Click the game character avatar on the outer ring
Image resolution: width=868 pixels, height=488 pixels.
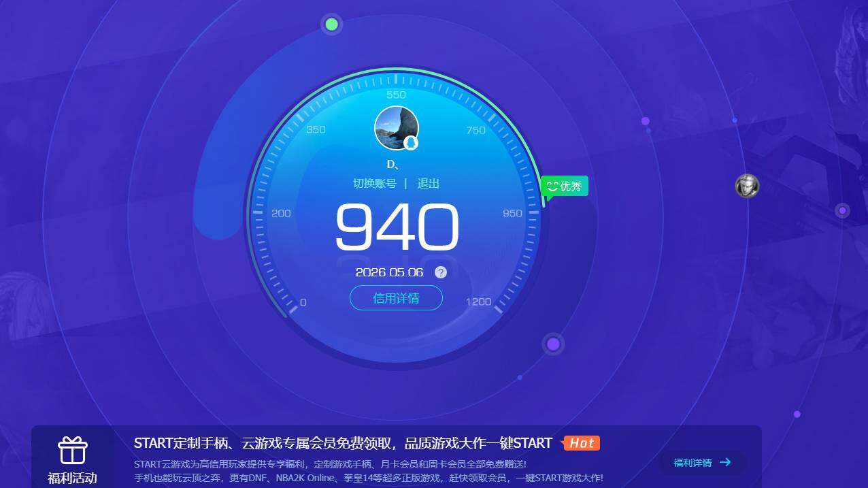[747, 186]
